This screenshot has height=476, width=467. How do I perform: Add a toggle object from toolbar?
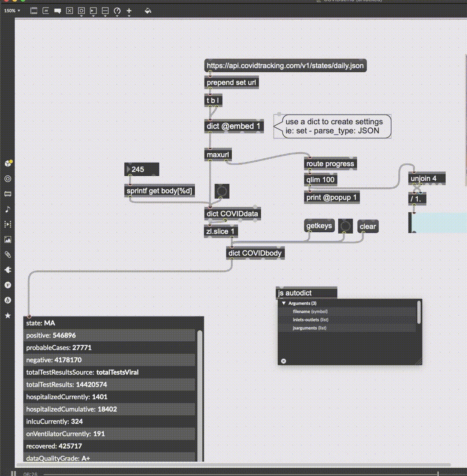point(69,11)
